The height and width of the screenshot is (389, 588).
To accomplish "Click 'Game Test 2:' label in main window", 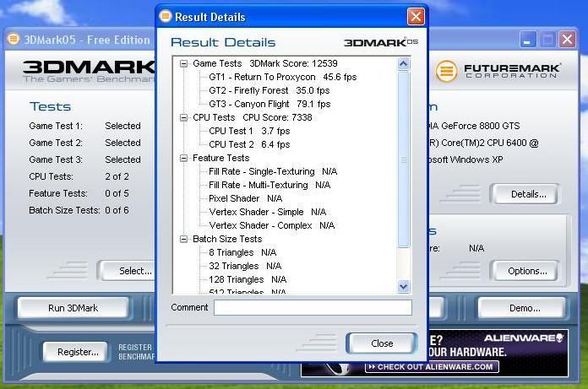I will pos(56,143).
